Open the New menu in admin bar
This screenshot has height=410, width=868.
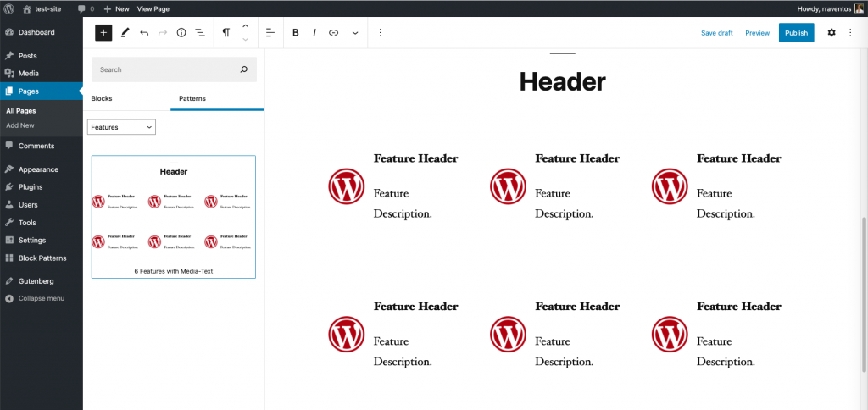pos(116,8)
